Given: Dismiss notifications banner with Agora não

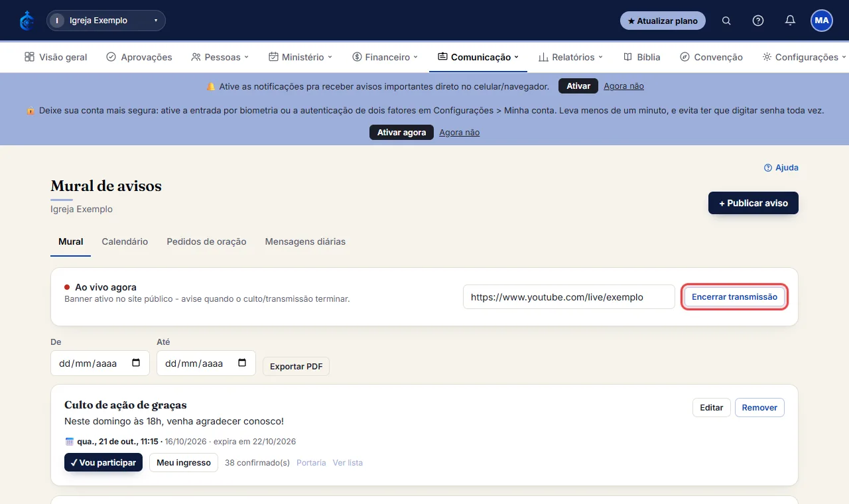Looking at the screenshot, I should [x=623, y=86].
